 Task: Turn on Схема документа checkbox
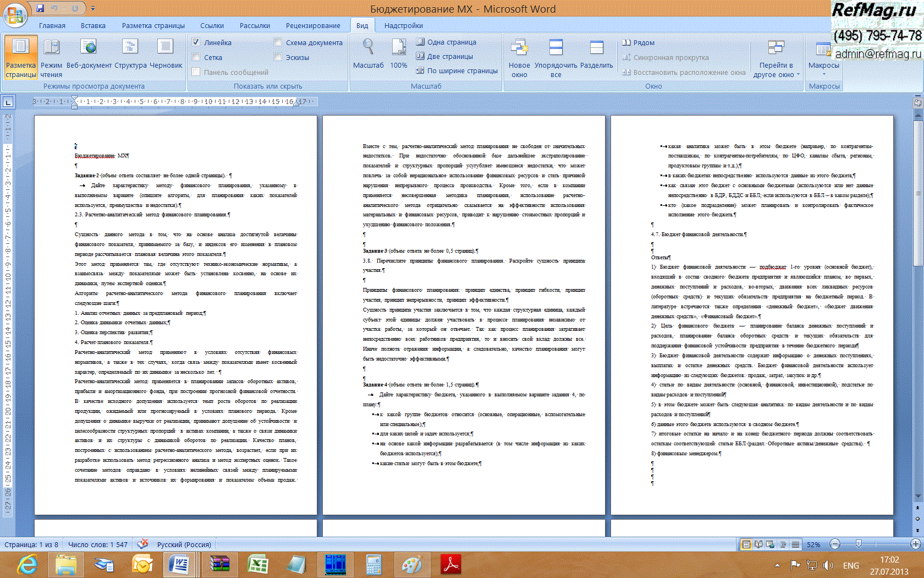[x=278, y=42]
